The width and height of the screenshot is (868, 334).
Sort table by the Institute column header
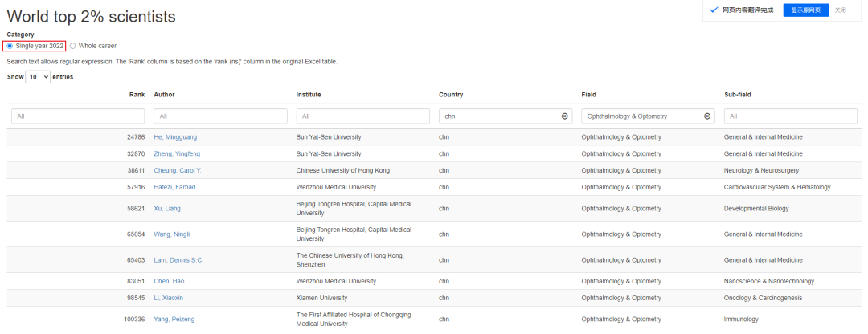[309, 95]
